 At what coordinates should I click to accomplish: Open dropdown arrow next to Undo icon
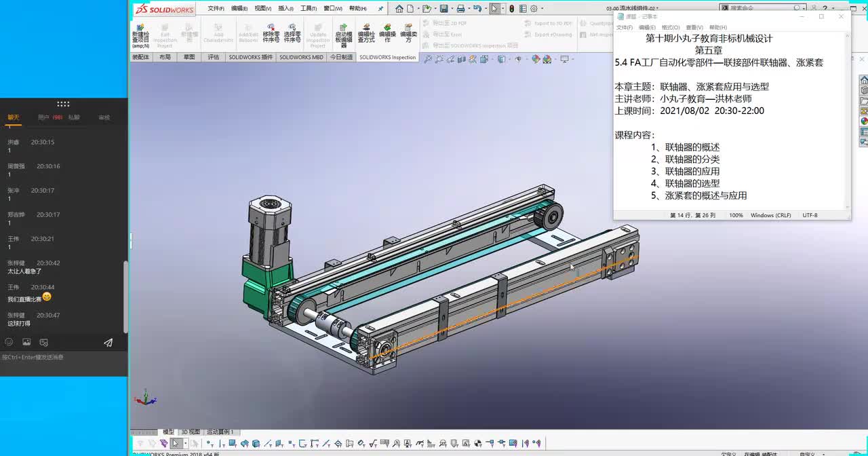(486, 8)
